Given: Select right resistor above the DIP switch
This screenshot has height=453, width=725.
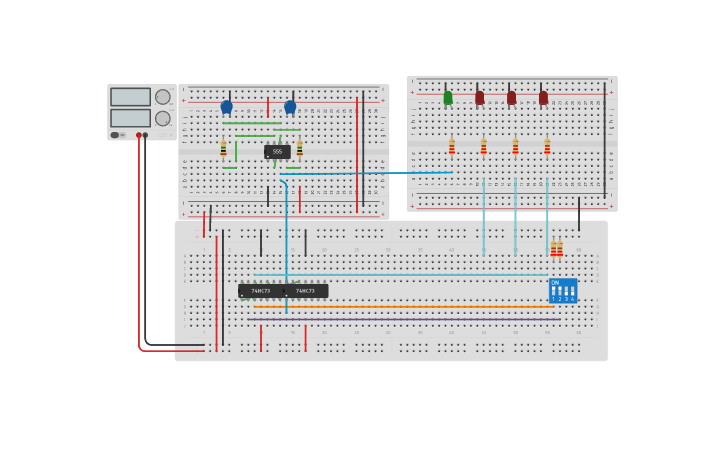Looking at the screenshot, I should [x=560, y=249].
